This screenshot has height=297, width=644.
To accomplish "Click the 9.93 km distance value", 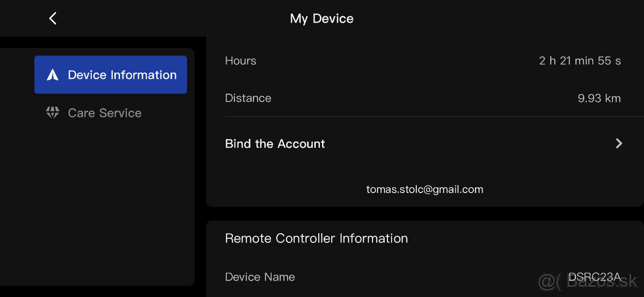I will click(x=599, y=98).
